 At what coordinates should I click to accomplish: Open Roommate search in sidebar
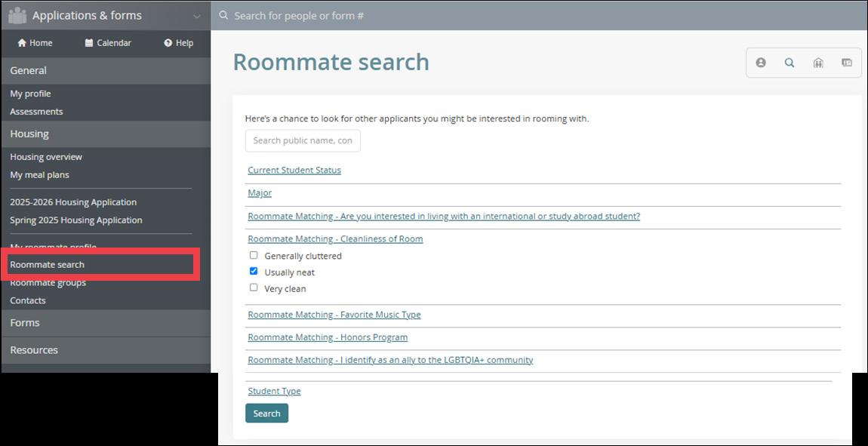coord(48,265)
